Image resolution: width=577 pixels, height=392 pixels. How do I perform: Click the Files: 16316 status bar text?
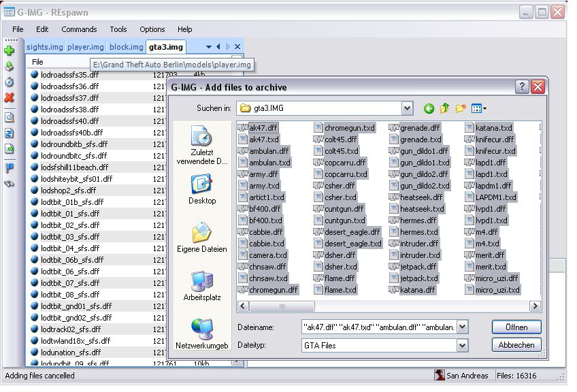(516, 376)
